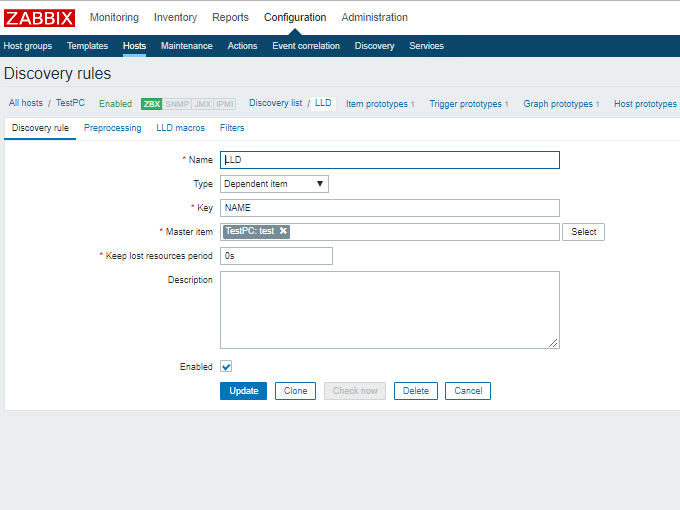Click the Enabled status link
The height and width of the screenshot is (510, 680).
[x=115, y=104]
